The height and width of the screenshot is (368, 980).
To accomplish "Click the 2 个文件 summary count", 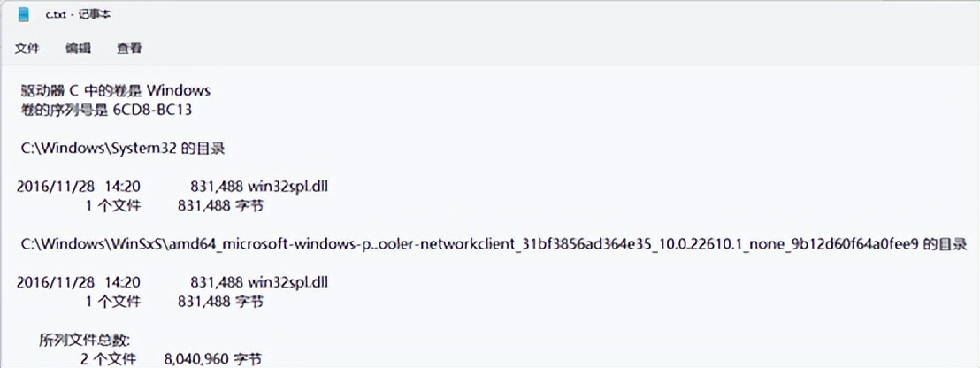I will click(111, 359).
